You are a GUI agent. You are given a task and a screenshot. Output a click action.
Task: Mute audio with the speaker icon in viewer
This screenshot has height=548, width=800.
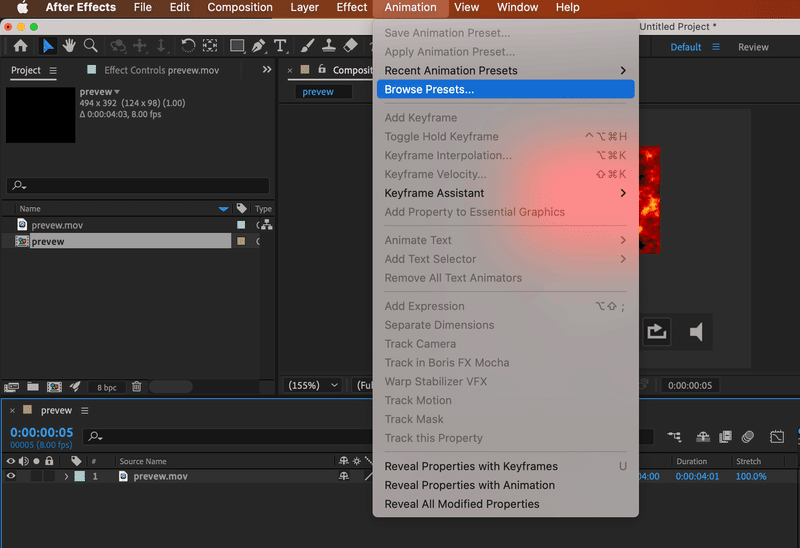click(696, 332)
